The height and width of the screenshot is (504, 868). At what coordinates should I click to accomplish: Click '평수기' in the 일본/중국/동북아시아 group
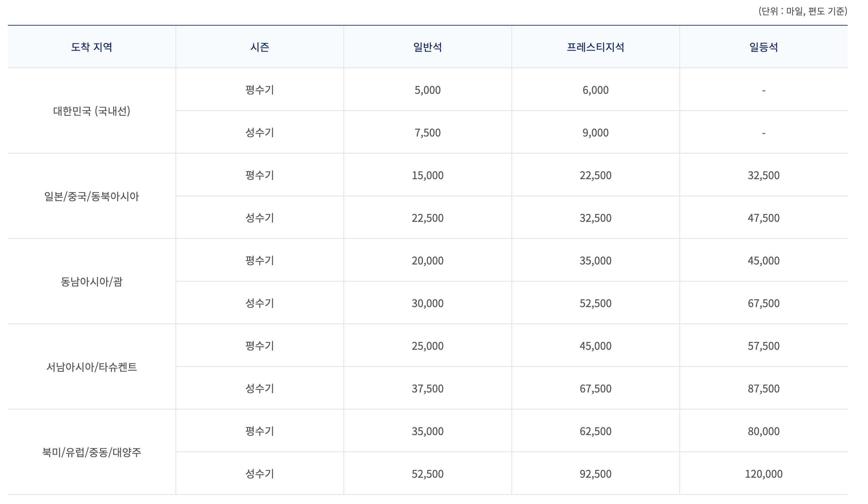point(260,175)
